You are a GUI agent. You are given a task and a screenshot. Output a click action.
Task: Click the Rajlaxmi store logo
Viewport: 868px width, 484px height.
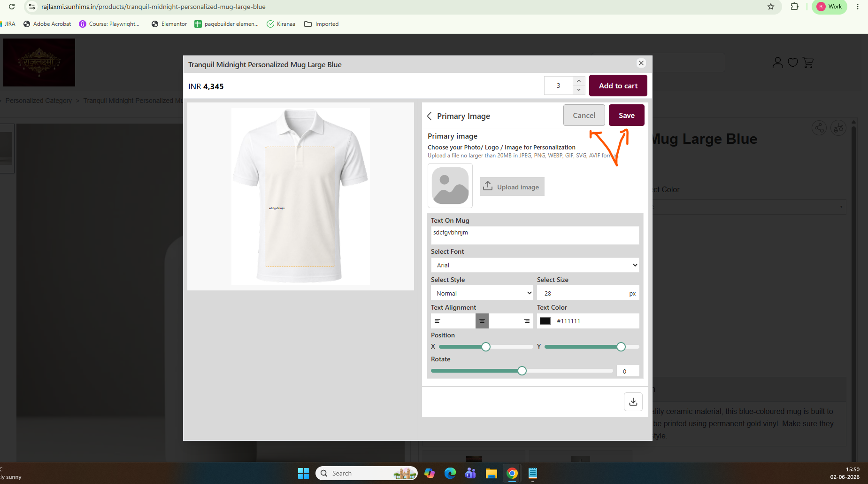click(x=39, y=62)
